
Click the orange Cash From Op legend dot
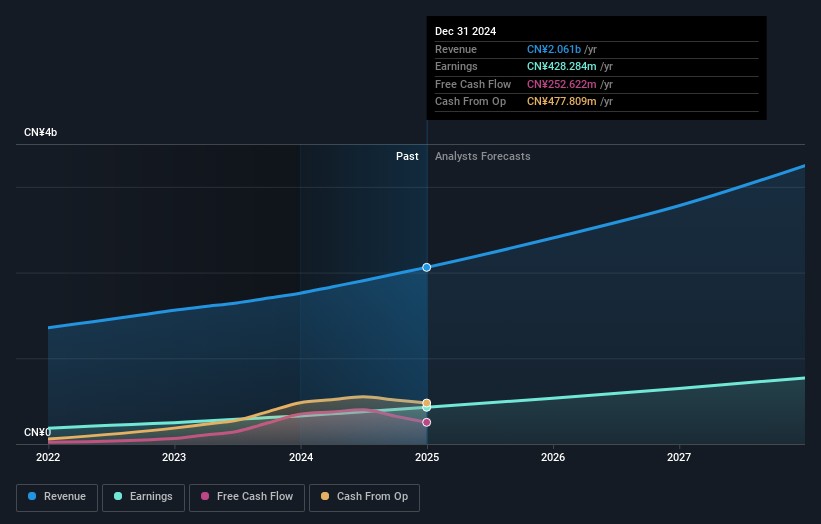325,497
